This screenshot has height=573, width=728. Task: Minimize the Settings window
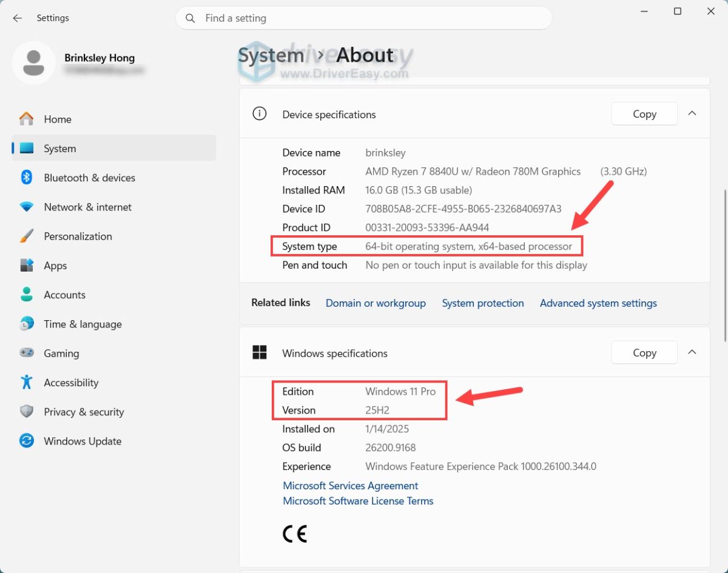coord(644,12)
